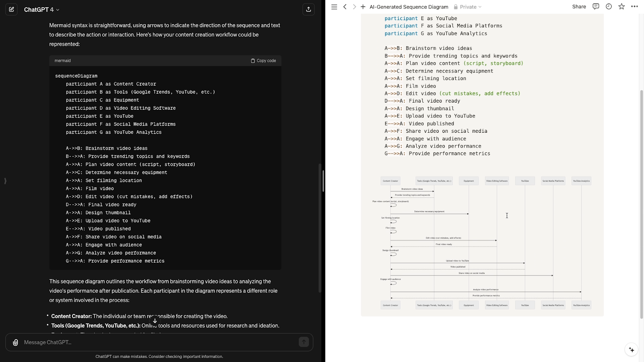Copy the mermaid code block
644x362 pixels.
click(264, 61)
